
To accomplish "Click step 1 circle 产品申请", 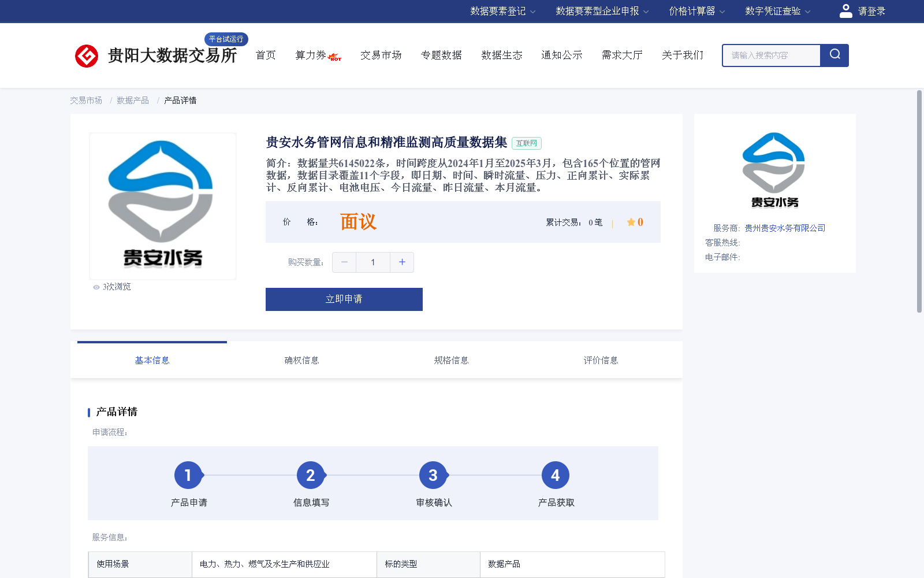I will [x=188, y=475].
